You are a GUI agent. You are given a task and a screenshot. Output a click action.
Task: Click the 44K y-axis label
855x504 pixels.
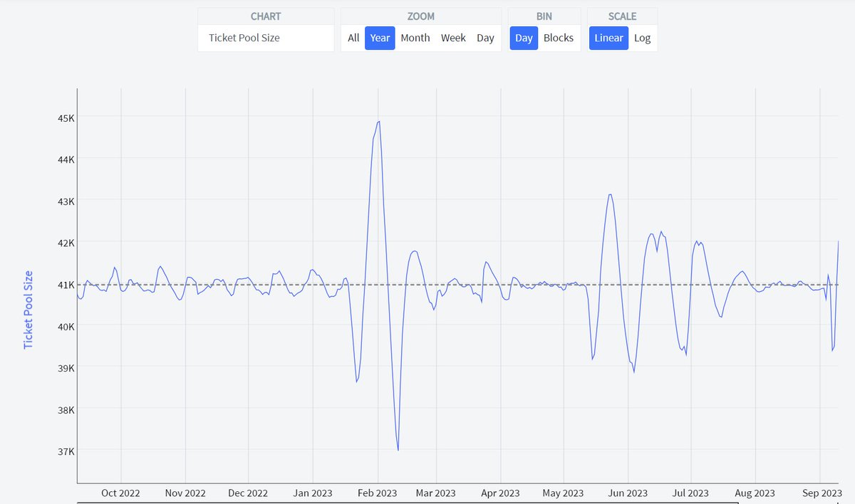pyautogui.click(x=66, y=159)
